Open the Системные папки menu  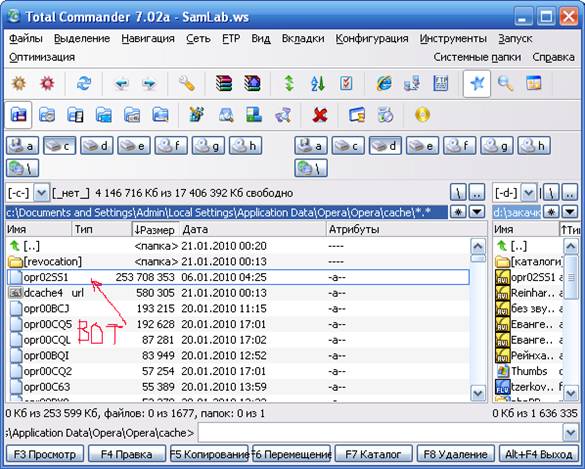(x=477, y=57)
